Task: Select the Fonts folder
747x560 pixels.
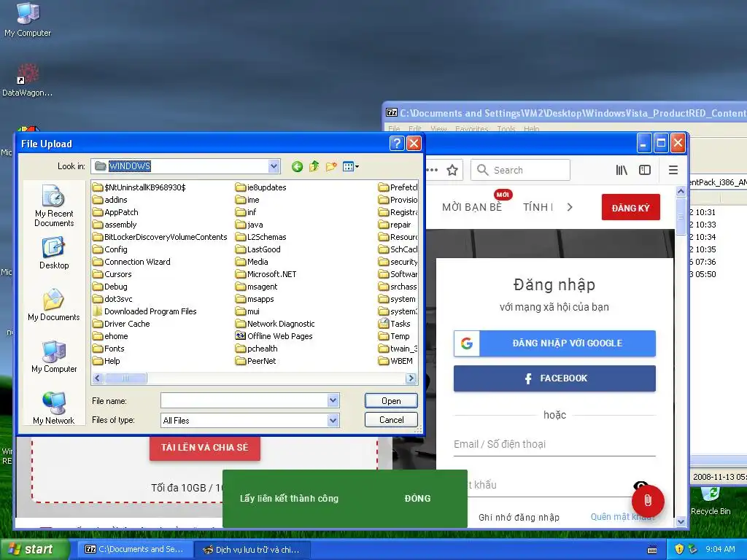Action: [x=109, y=349]
